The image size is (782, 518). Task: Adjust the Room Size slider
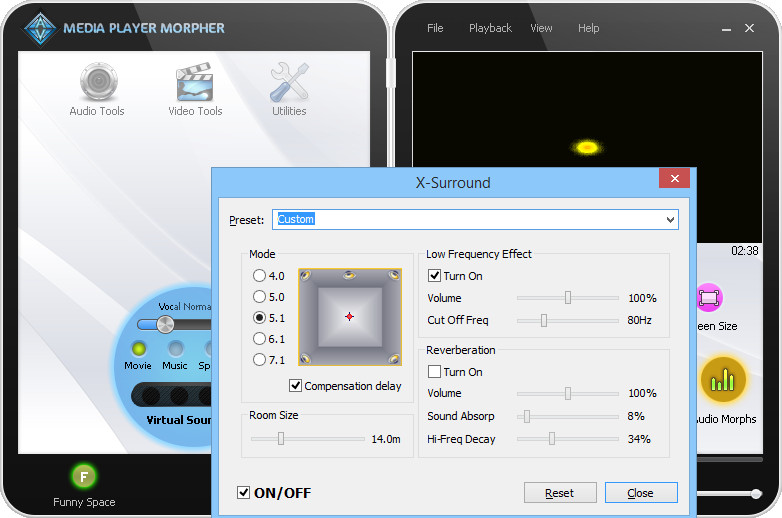click(281, 439)
